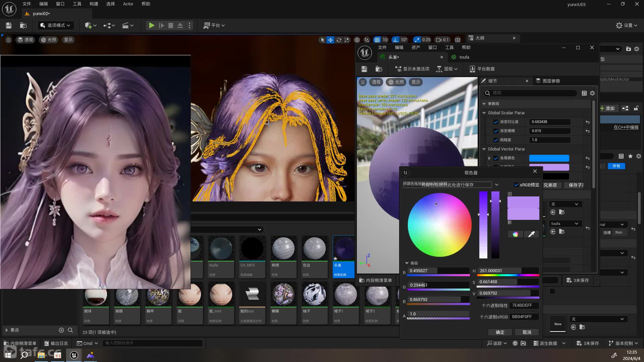Viewport: 644px width, 362px height.
Task: Open the main viewport hamburger options menu
Action: click(x=8, y=40)
